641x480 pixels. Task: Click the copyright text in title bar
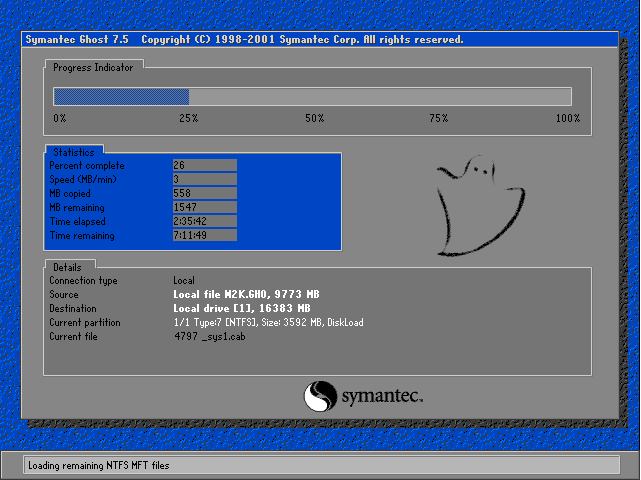coord(303,40)
